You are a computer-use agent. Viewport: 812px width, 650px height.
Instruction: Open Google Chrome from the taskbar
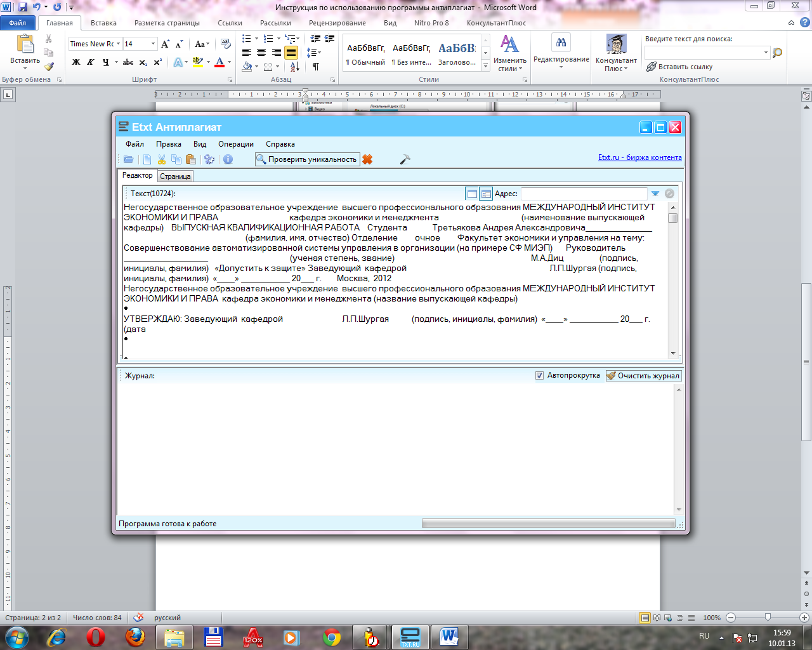[x=332, y=637]
